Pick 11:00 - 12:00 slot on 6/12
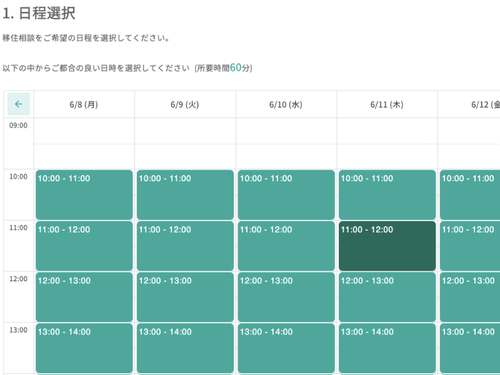 pos(470,246)
